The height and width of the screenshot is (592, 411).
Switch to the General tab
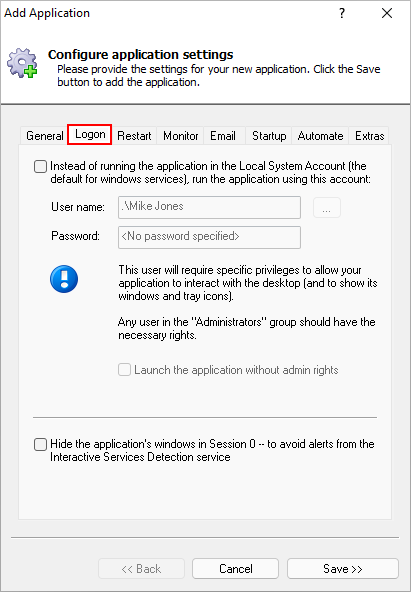click(45, 136)
